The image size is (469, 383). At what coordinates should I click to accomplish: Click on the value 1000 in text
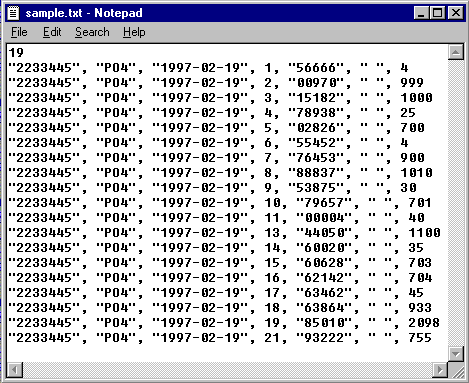[x=416, y=98]
